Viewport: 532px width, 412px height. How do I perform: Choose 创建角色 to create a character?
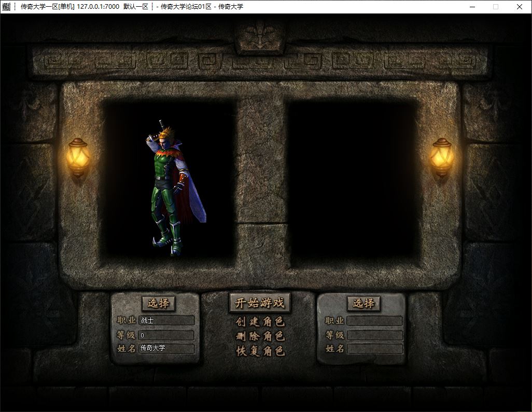point(260,322)
